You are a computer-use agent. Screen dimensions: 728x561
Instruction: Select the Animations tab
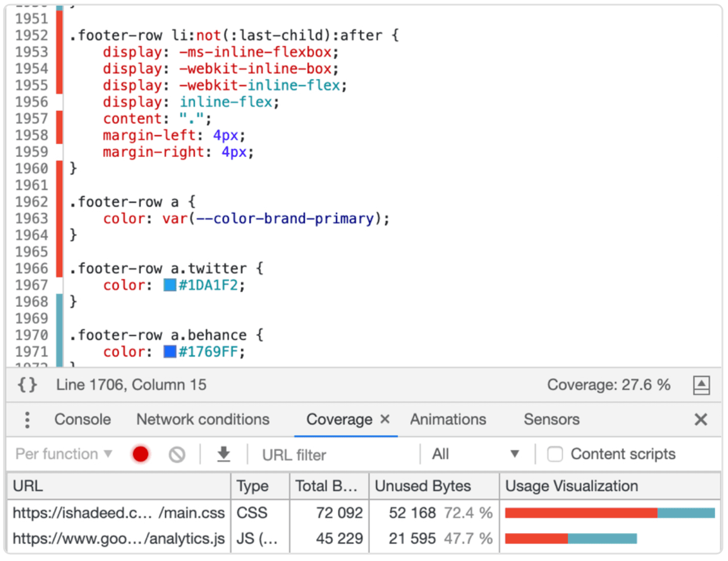448,420
